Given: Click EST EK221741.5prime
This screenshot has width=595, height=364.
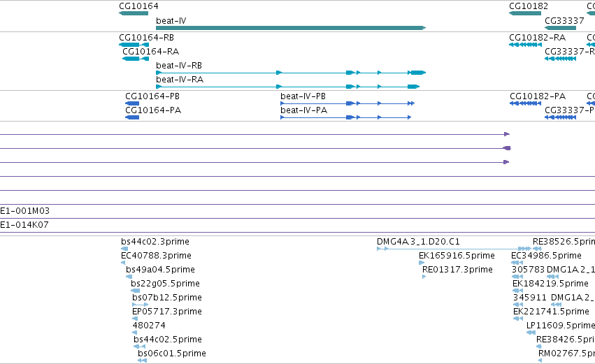Looking at the screenshot, I should pos(551,312).
